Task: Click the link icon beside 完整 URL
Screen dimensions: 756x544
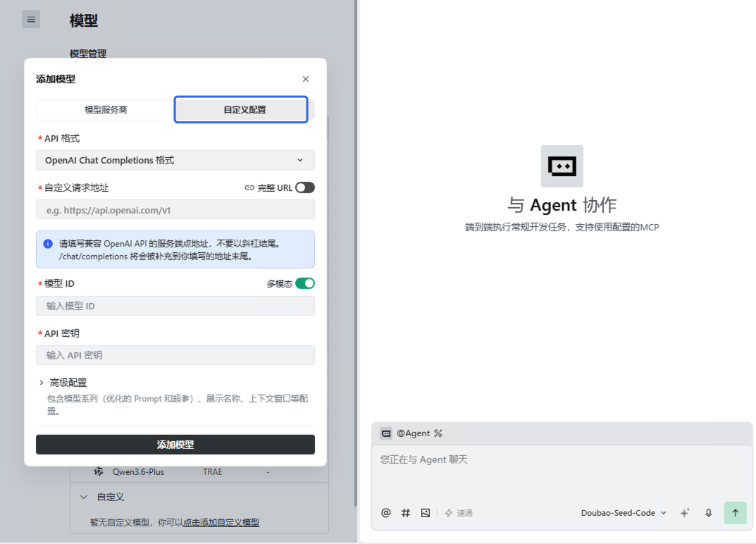Action: coord(249,187)
